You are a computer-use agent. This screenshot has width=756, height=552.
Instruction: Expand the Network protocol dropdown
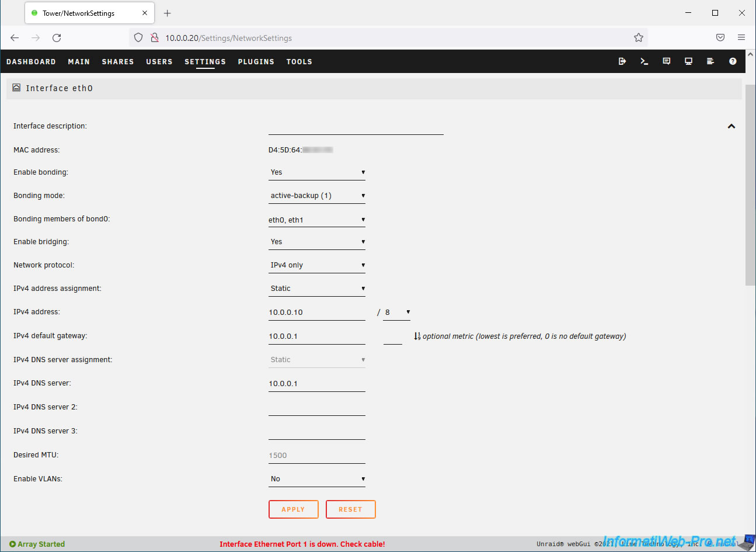[317, 265]
